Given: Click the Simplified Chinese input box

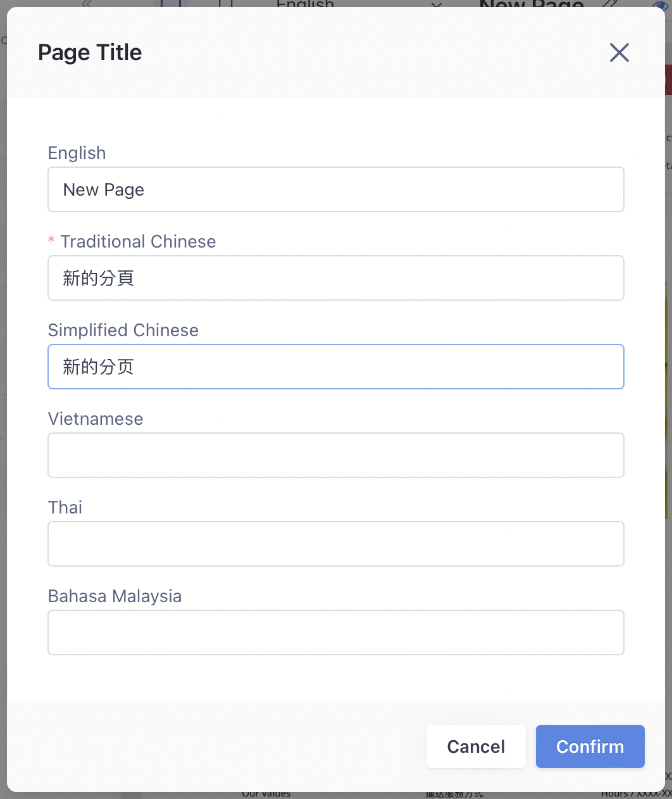Looking at the screenshot, I should (336, 367).
